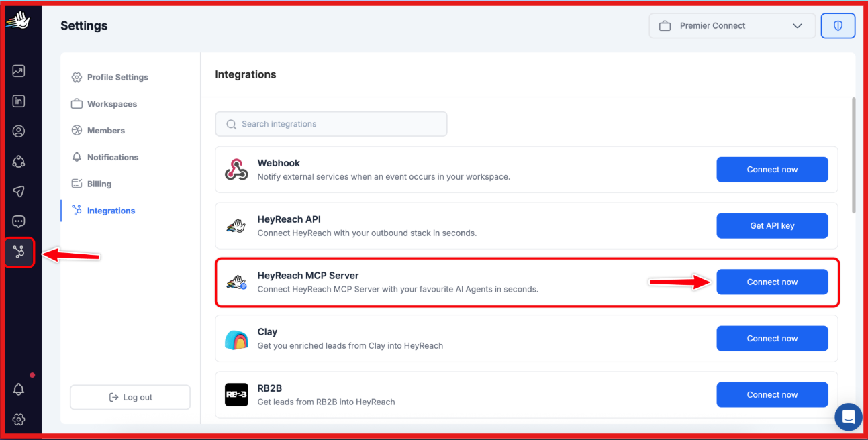The width and height of the screenshot is (868, 440).
Task: Click the HeyReach API title text
Action: [289, 219]
